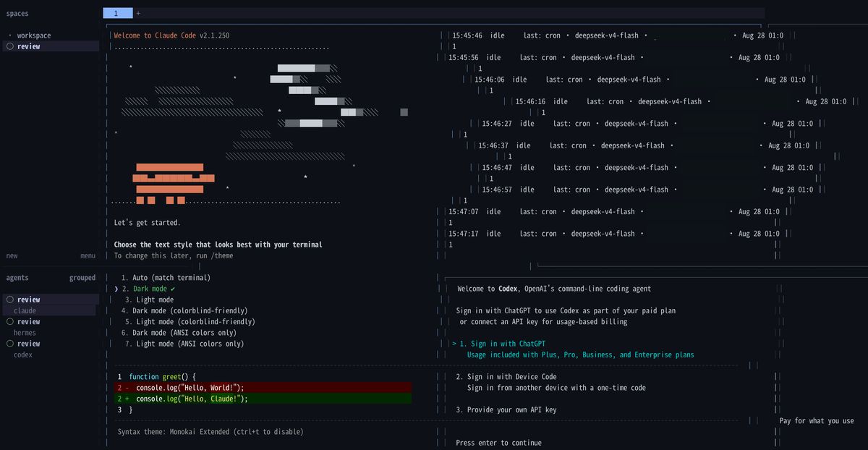Click the Sign in from another device description
868x450 pixels.
(556, 388)
